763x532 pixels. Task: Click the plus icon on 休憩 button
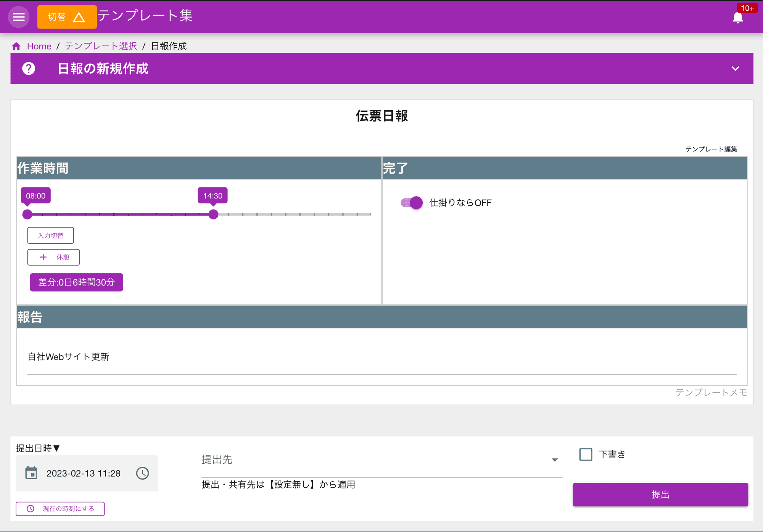(x=43, y=257)
